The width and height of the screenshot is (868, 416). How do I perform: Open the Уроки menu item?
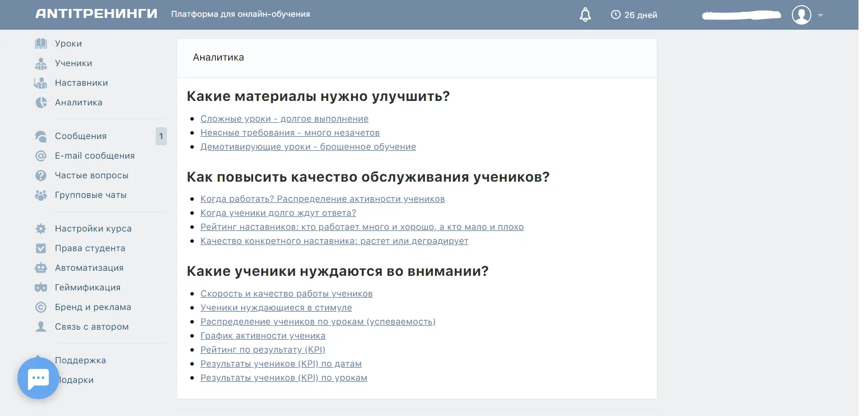68,44
